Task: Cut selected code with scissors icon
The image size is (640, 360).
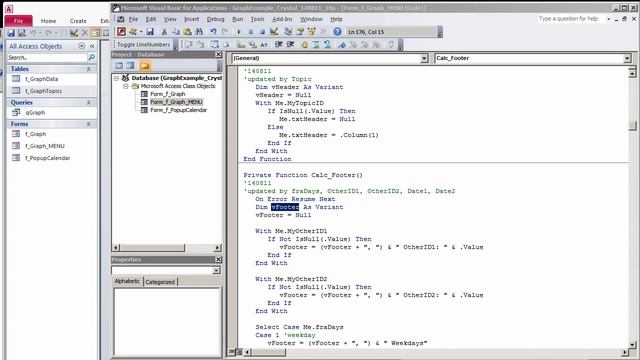Action: coord(164,31)
